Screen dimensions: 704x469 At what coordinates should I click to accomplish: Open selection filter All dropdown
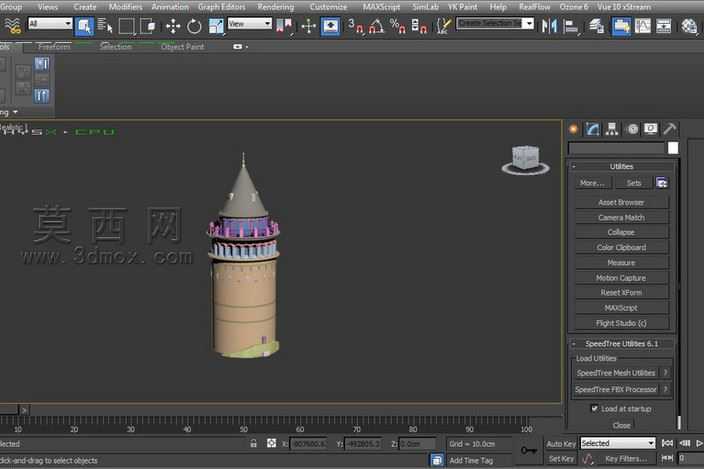(x=50, y=23)
